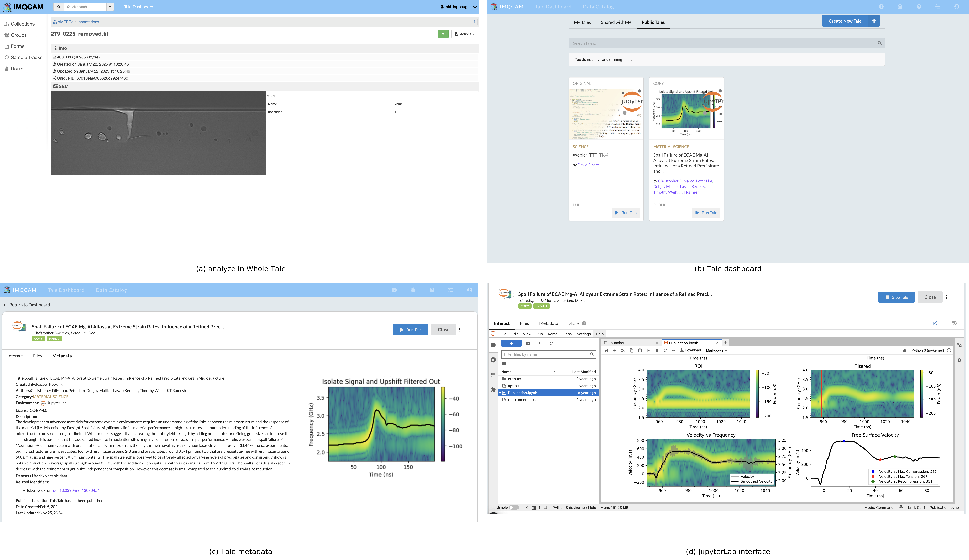The image size is (969, 560).
Task: Click help question mark icon in Tale dashboard header
Action: [x=919, y=7]
